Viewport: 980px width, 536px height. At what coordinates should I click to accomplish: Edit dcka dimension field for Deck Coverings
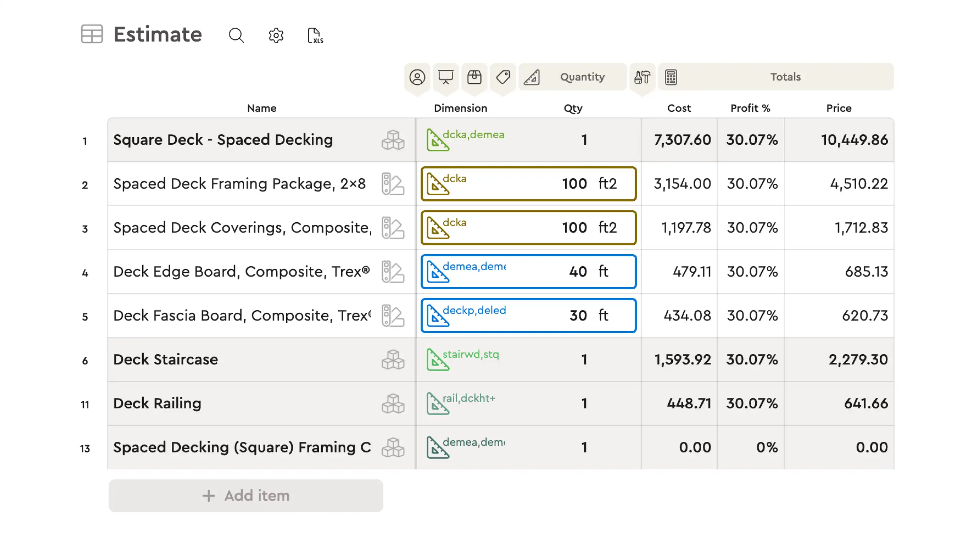coord(528,228)
